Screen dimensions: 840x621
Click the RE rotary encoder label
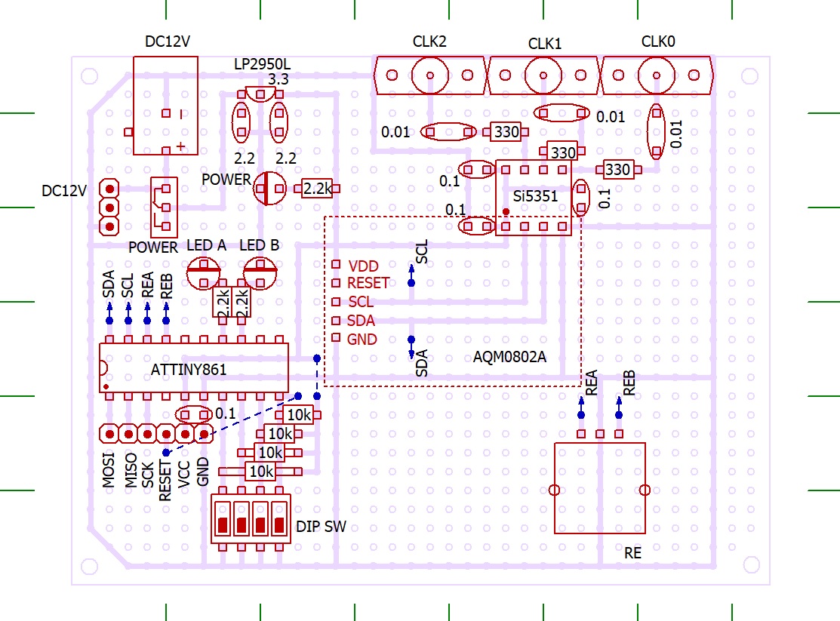coord(632,553)
